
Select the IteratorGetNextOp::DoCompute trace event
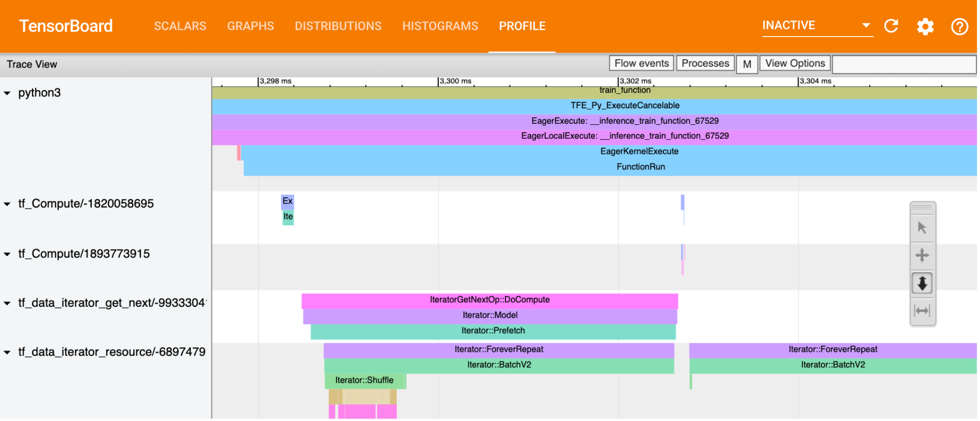[x=489, y=300]
